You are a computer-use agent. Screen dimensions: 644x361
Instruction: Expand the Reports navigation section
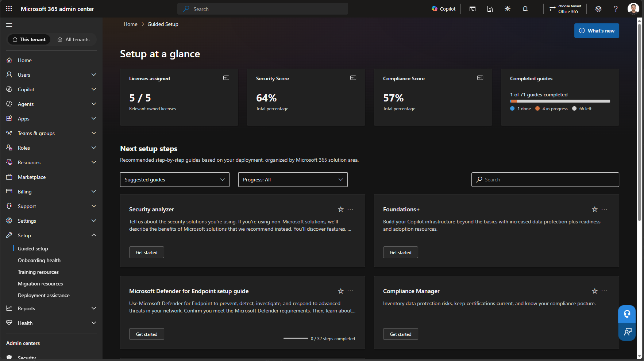pos(51,308)
